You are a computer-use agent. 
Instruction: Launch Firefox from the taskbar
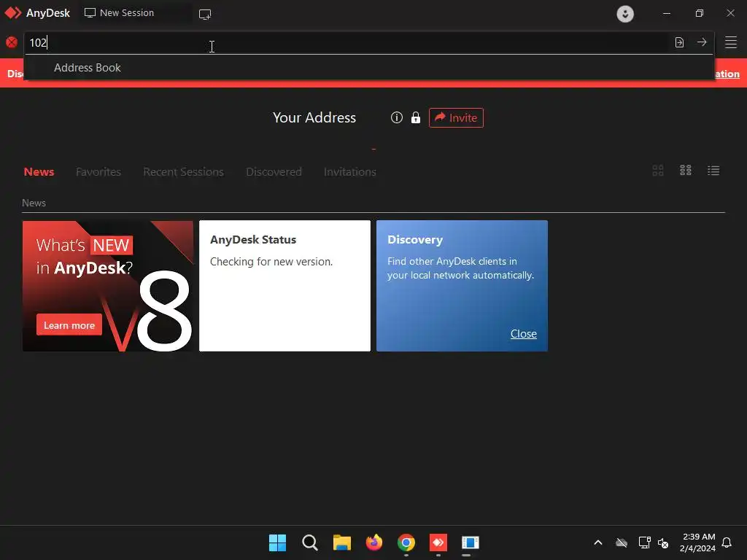coord(374,542)
